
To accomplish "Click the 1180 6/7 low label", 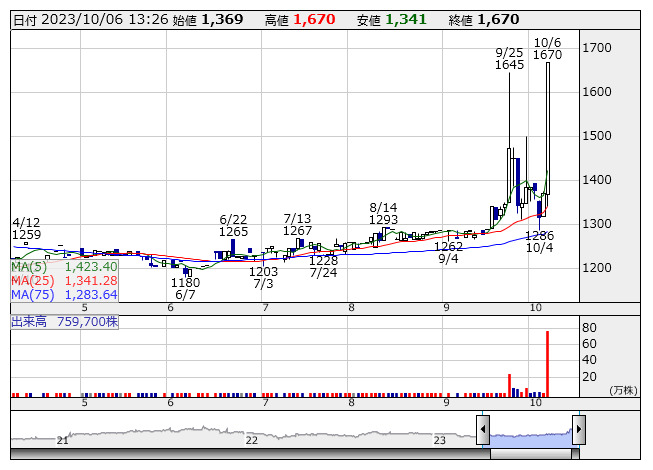I will [185, 289].
